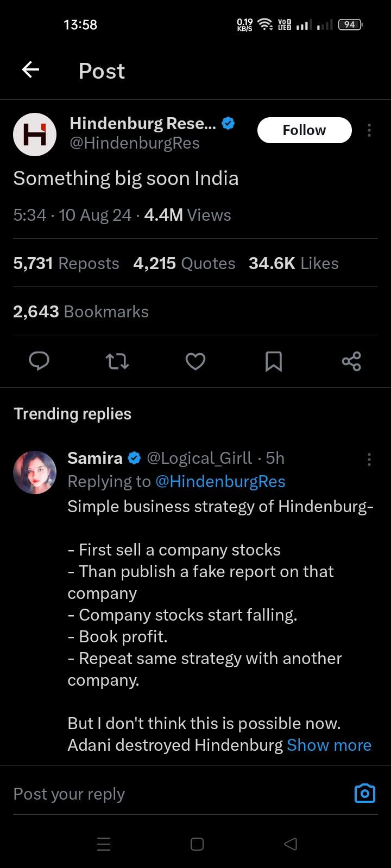Like the post with heart icon
This screenshot has height=868, width=391.
pos(195,361)
